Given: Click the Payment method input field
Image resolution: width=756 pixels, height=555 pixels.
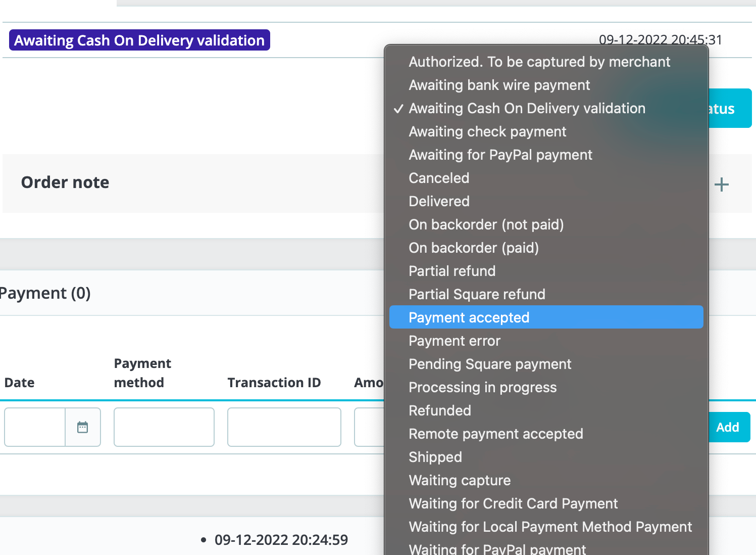Looking at the screenshot, I should 164,427.
